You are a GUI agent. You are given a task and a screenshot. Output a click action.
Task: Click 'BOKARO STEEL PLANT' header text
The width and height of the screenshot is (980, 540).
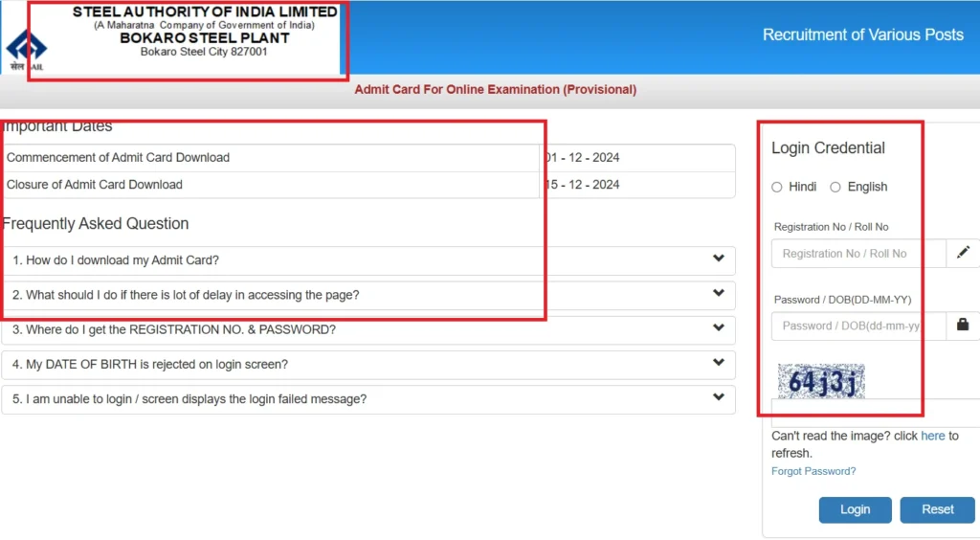pyautogui.click(x=205, y=38)
